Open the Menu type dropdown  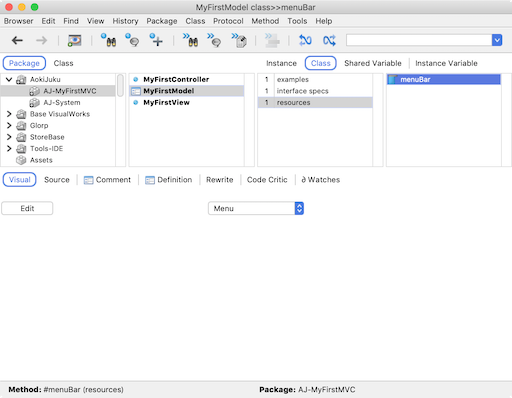pyautogui.click(x=256, y=208)
